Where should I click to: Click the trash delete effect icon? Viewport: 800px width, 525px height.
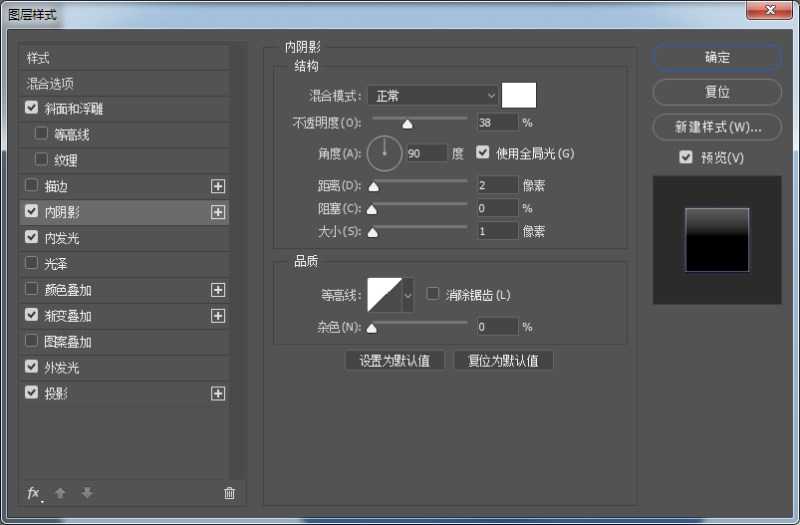[x=229, y=493]
